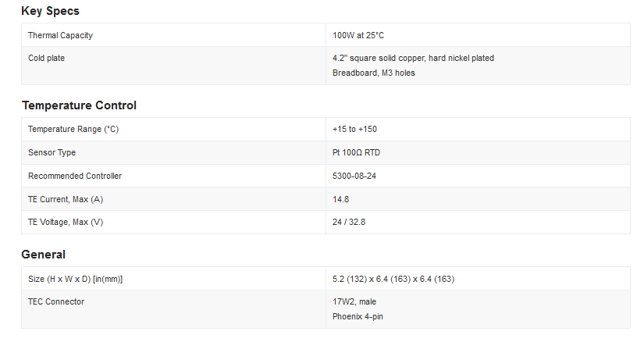Image resolution: width=644 pixels, height=360 pixels.
Task: Select the Thermal Capacity row label
Action: pos(60,35)
